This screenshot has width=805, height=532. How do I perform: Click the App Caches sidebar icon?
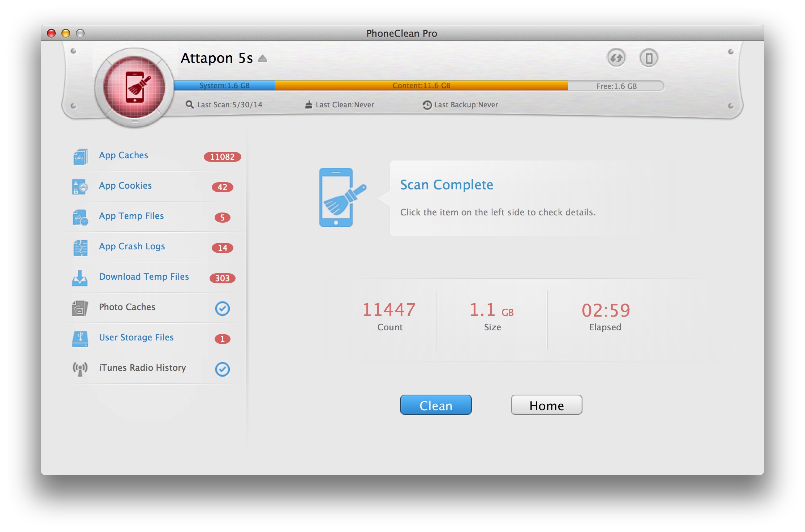(x=80, y=156)
